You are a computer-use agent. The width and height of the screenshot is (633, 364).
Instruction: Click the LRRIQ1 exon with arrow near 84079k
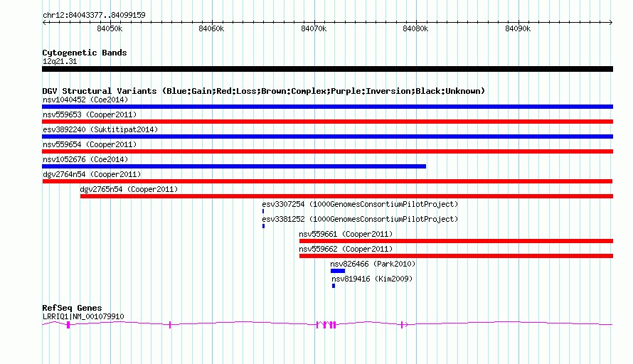(x=404, y=325)
